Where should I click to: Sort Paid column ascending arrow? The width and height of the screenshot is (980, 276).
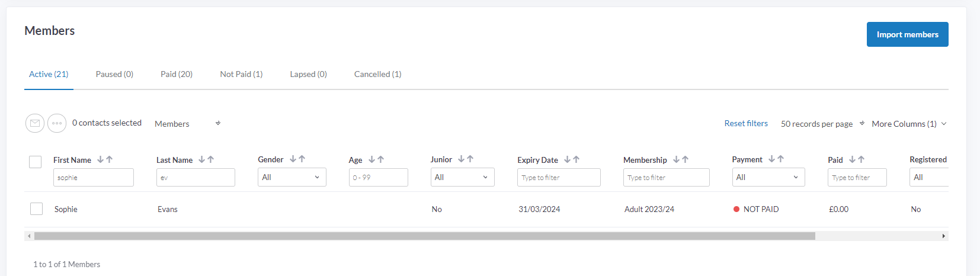coord(861,159)
